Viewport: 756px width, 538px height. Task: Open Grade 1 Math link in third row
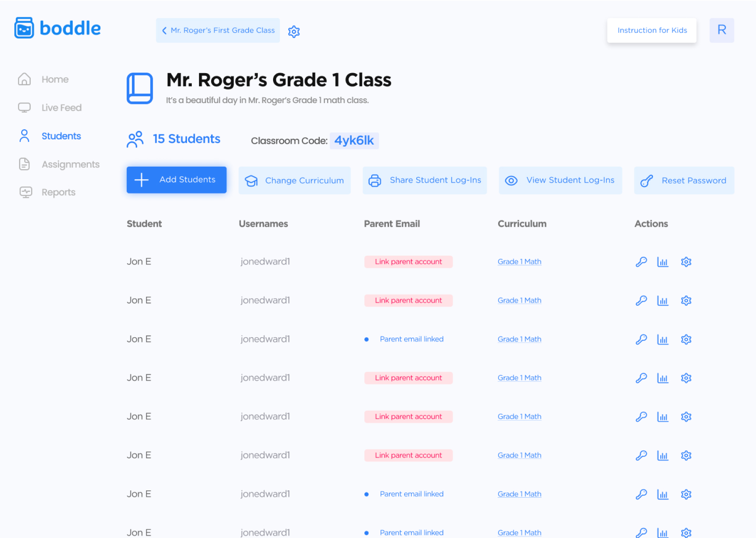coord(519,339)
